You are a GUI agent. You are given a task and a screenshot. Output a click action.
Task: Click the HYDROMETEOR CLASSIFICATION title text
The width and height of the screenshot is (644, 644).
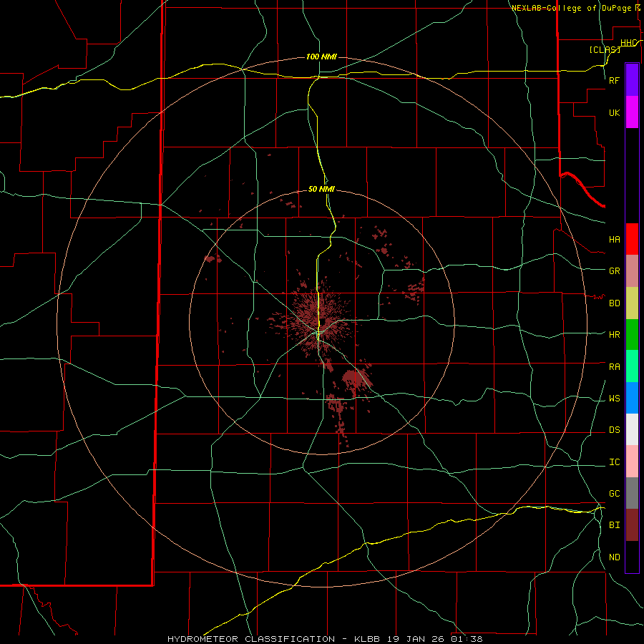[x=251, y=639]
